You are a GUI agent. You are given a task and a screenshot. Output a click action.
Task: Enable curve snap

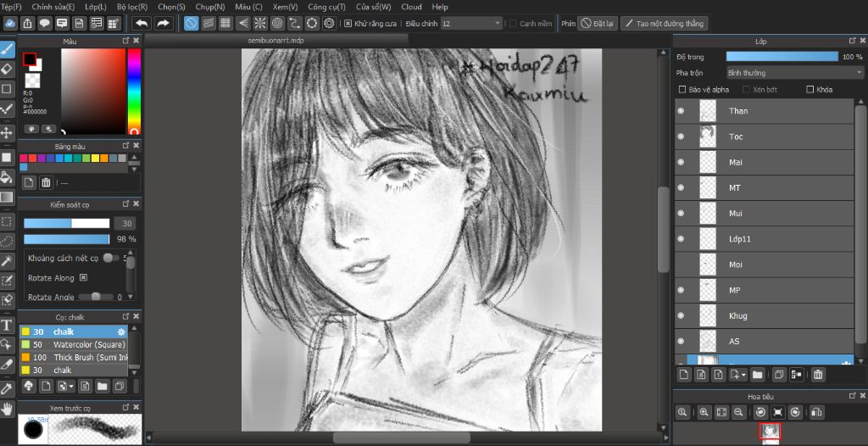[x=294, y=23]
